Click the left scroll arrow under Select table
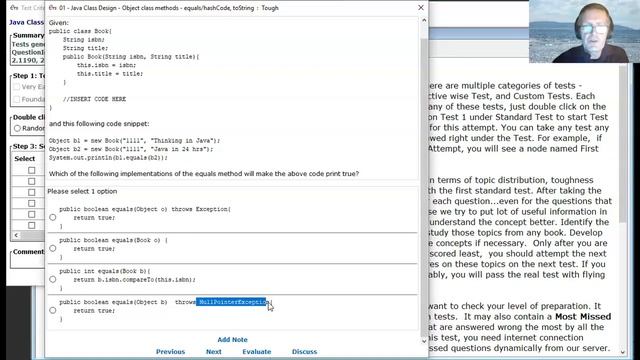 click(16, 235)
